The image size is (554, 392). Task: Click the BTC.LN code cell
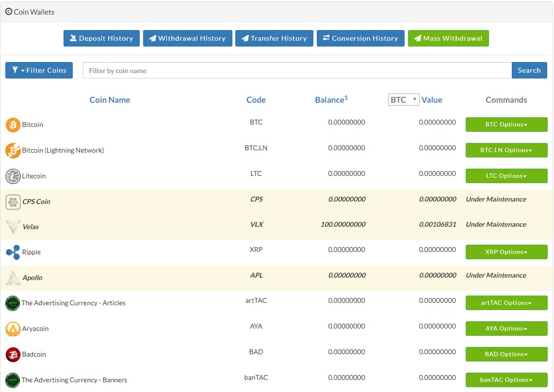tap(256, 148)
